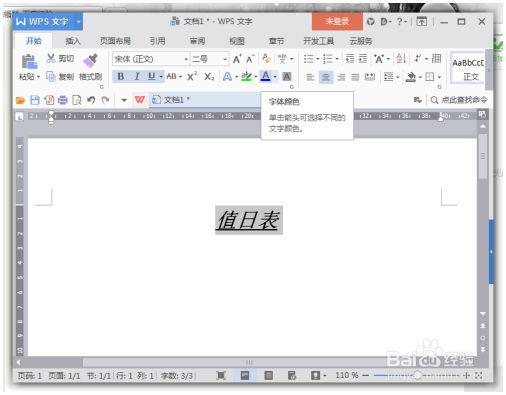This screenshot has width=506, height=395.
Task: Apply the green highlight color
Action: (246, 77)
